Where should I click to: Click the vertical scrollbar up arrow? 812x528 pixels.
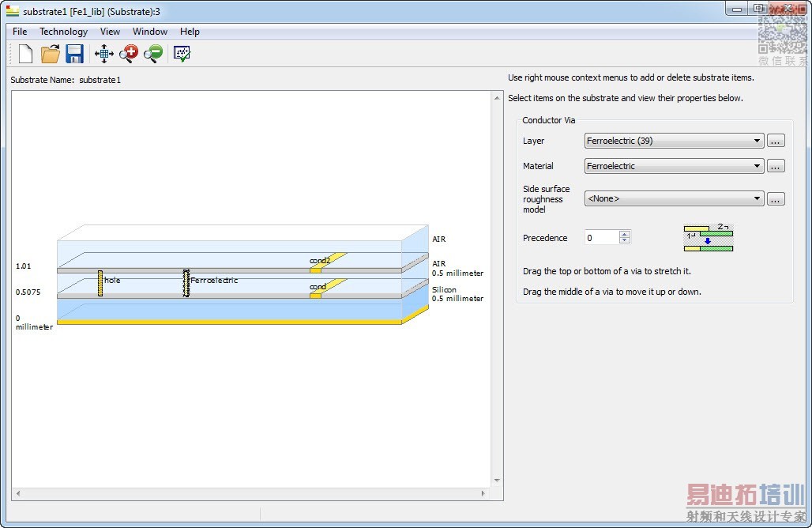tap(497, 98)
